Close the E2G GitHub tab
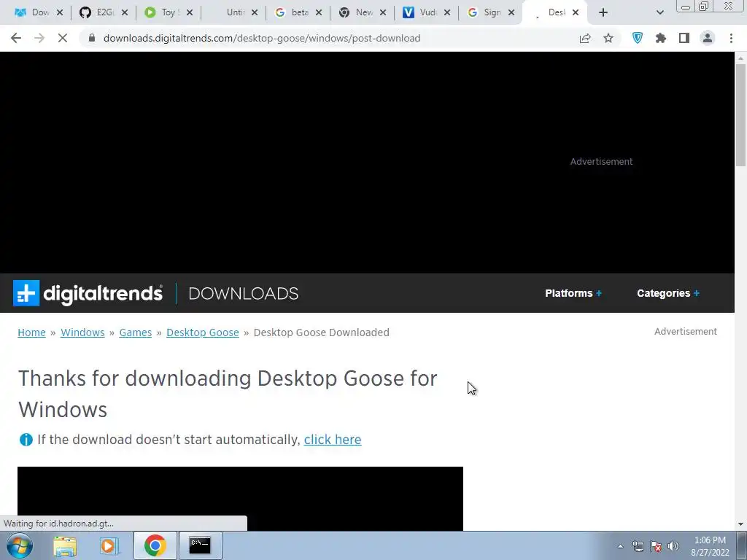 (x=124, y=12)
